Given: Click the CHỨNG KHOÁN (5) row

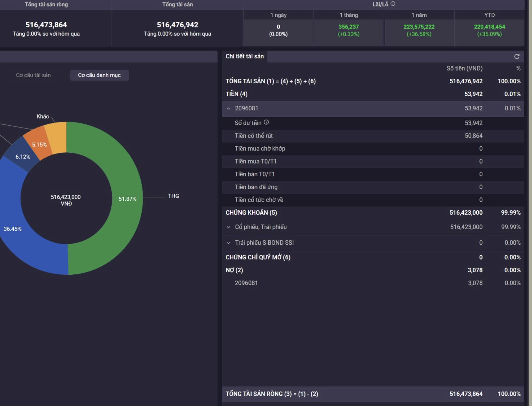Looking at the screenshot, I should [373, 213].
